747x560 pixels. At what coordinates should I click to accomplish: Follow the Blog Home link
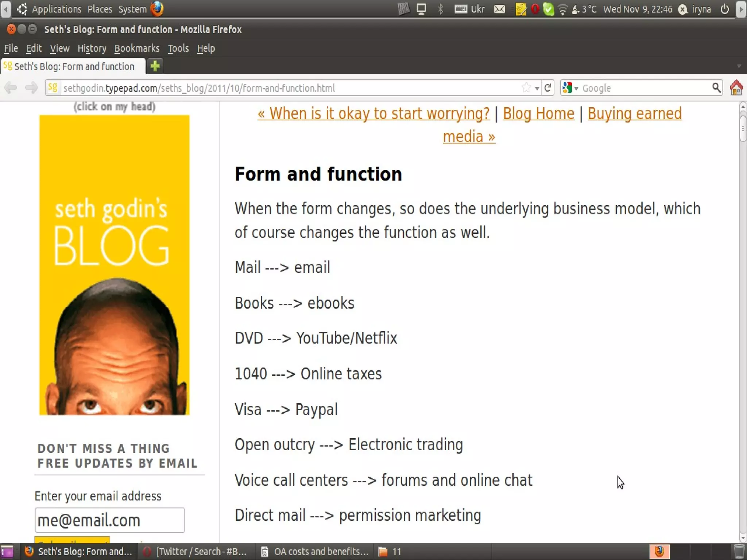[538, 113]
